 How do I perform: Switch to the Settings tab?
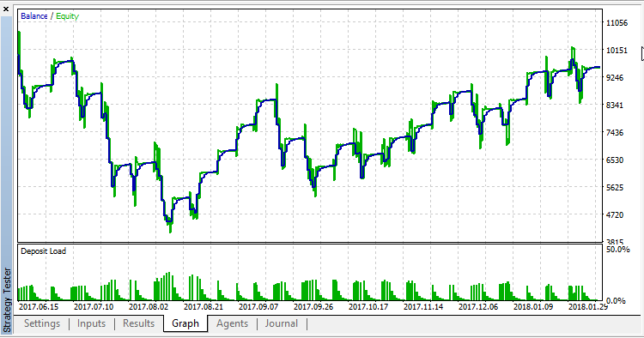(42, 323)
